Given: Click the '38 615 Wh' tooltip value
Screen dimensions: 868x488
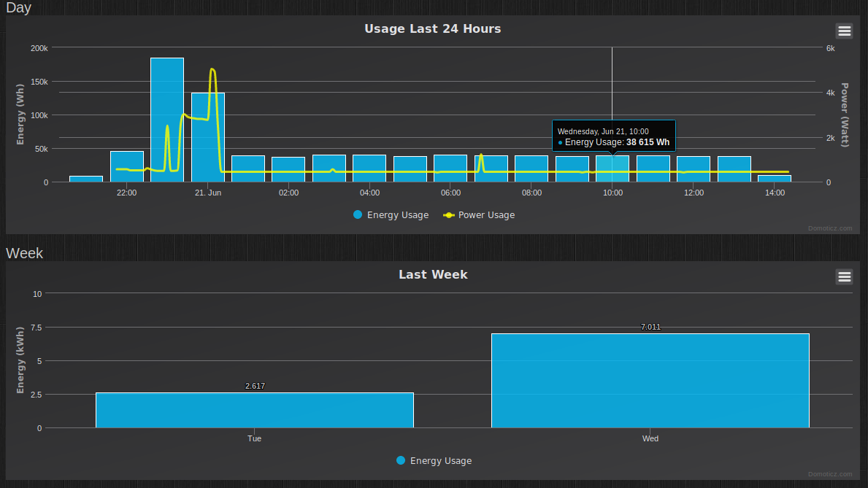Looking at the screenshot, I should (x=648, y=142).
